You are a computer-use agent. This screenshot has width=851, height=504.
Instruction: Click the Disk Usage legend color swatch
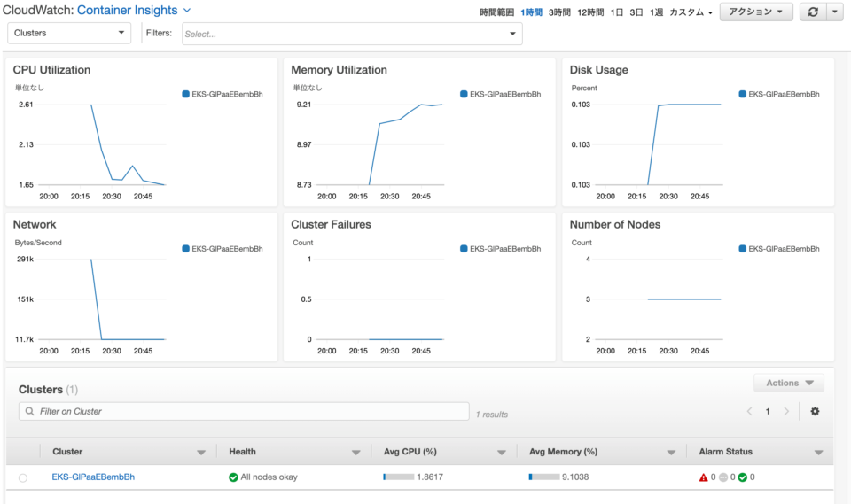pyautogui.click(x=743, y=94)
